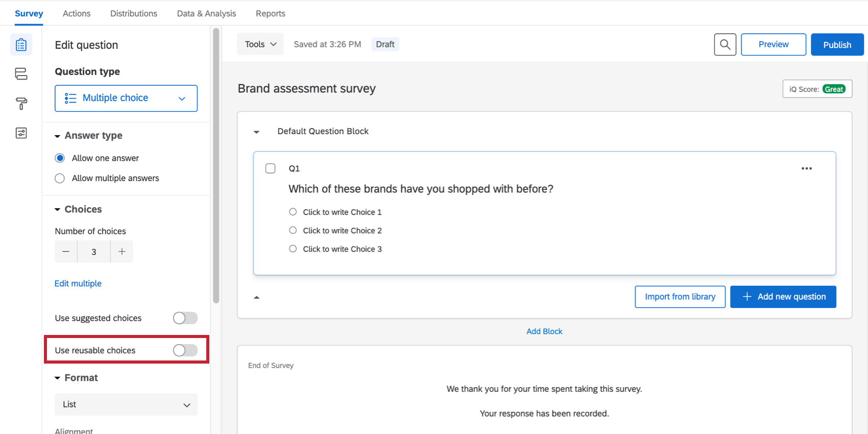868x434 pixels.
Task: Expand the List format dropdown
Action: point(126,404)
